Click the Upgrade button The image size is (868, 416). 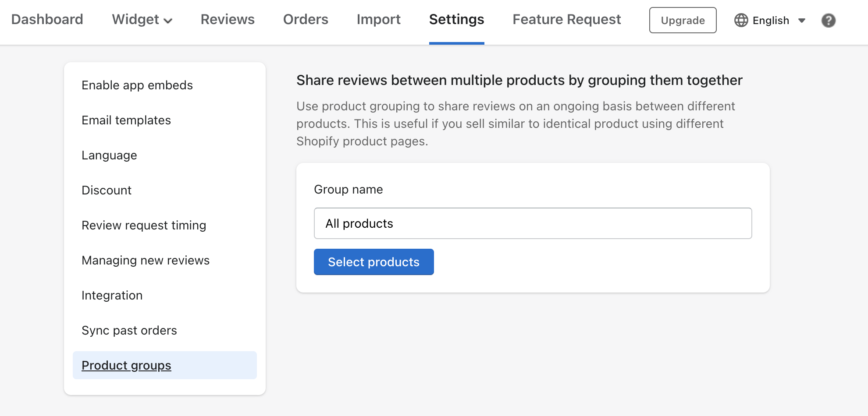(x=683, y=20)
